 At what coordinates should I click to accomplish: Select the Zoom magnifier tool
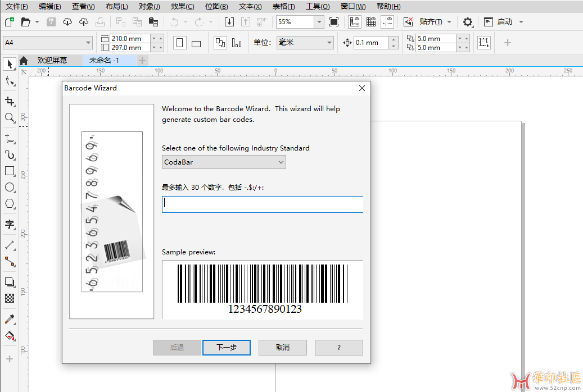[10, 118]
